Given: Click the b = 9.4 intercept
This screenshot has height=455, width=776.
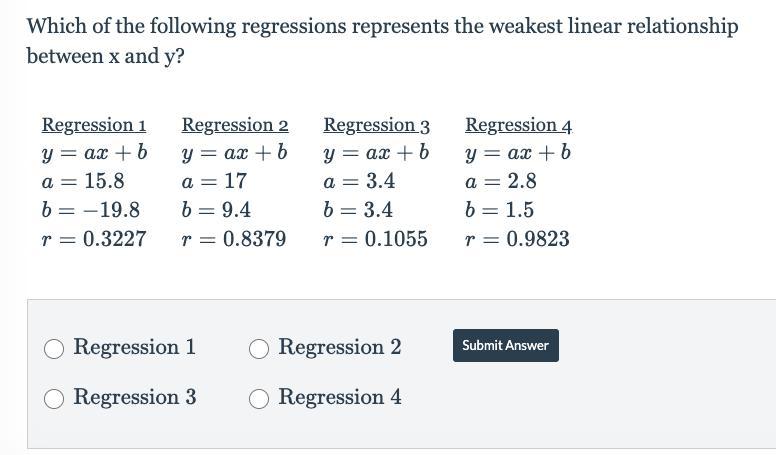Looking at the screenshot, I should point(216,210).
